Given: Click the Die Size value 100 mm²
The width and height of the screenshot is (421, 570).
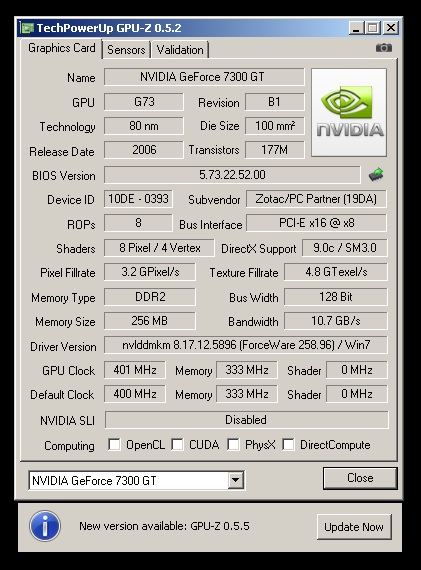Looking at the screenshot, I should tap(274, 126).
